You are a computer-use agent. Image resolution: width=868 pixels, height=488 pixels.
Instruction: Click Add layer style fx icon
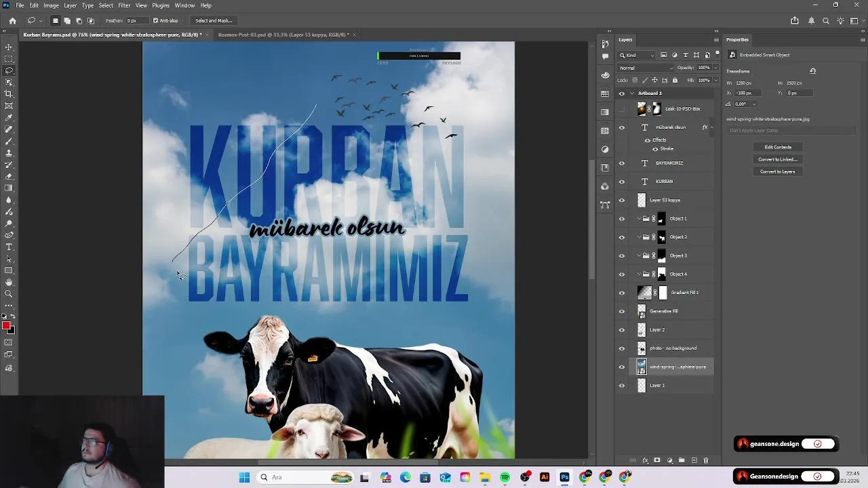tap(645, 460)
